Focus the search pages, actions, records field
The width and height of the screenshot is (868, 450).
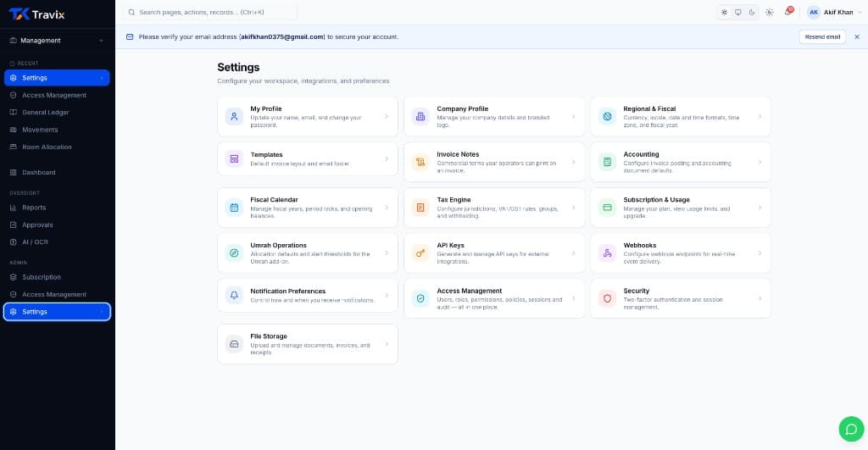point(210,12)
